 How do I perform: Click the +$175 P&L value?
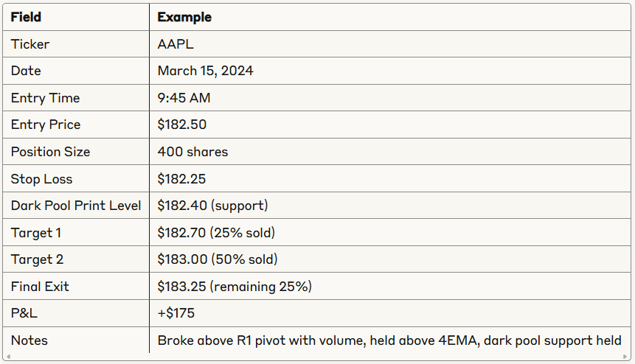tap(176, 313)
